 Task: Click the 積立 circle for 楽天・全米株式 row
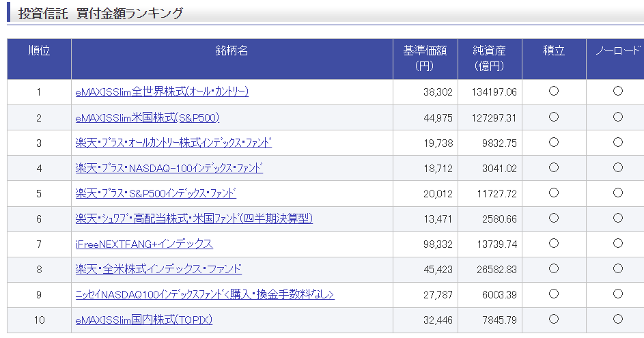[x=554, y=268]
